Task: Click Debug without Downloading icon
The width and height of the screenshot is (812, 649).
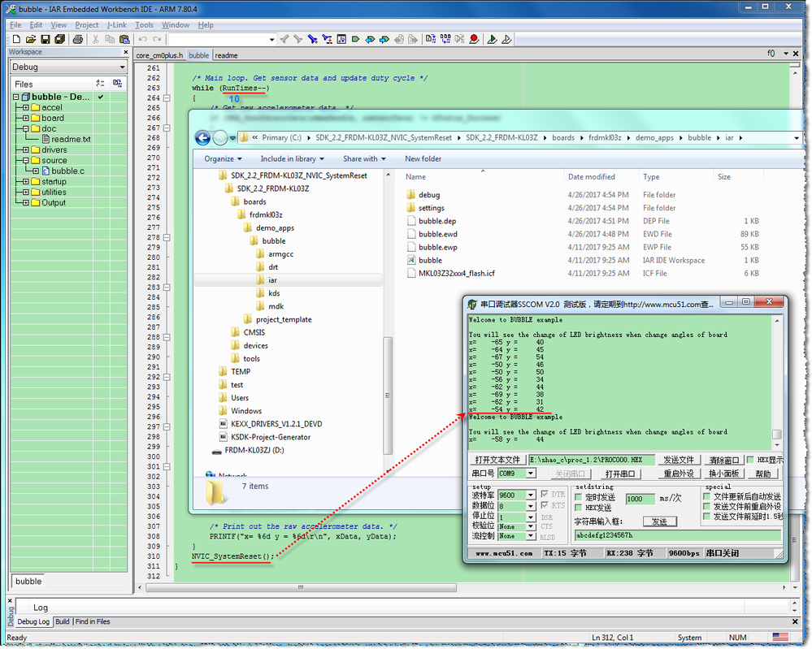Action: [x=506, y=39]
